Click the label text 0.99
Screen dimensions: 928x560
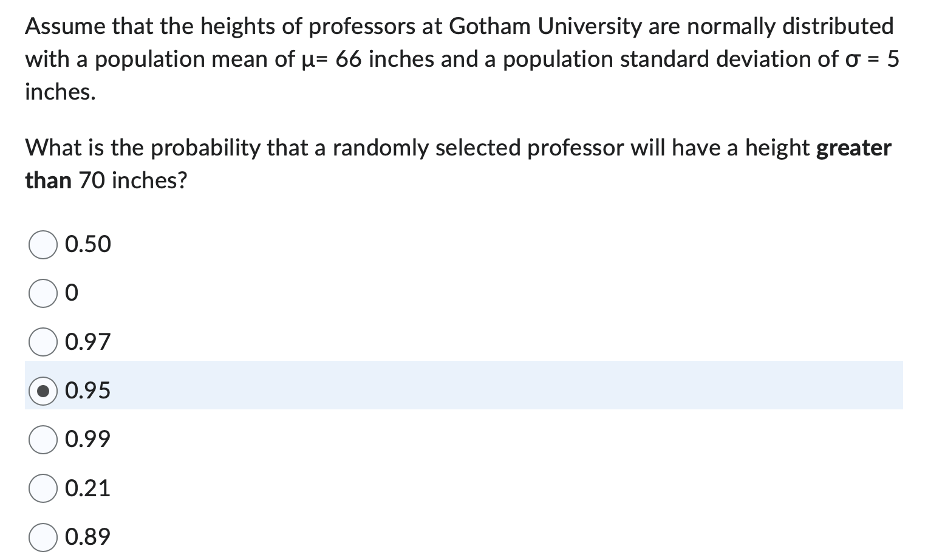(87, 439)
